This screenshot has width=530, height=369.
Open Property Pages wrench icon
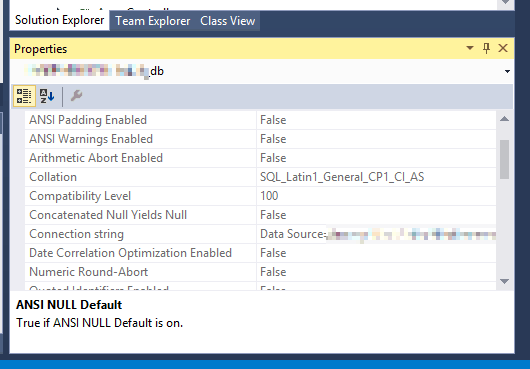point(76,96)
